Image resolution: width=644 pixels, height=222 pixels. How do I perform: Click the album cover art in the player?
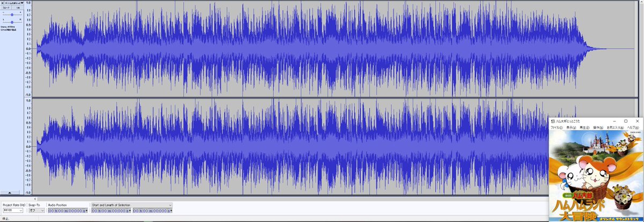[x=596, y=176]
